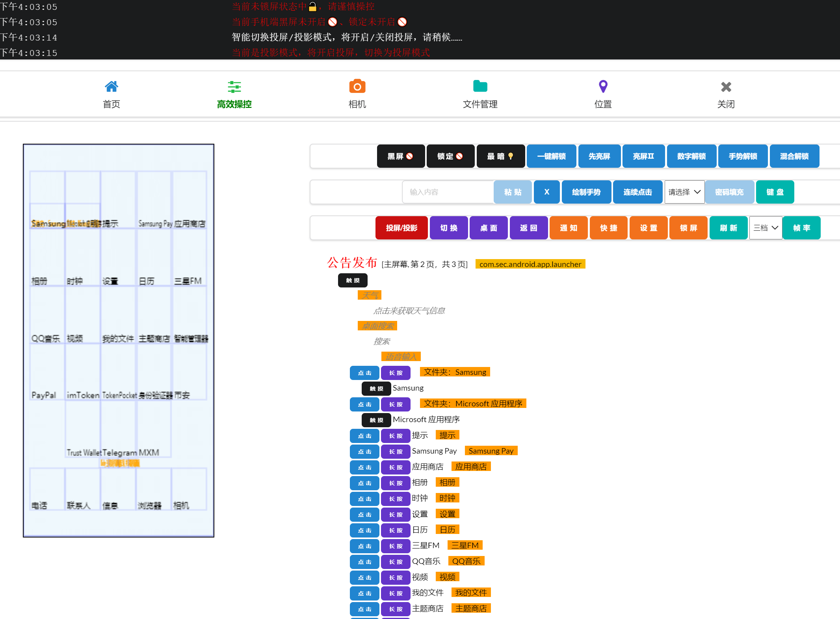Select the 三档 column layout dropdown
Screen dimensions: 840x619
765,228
